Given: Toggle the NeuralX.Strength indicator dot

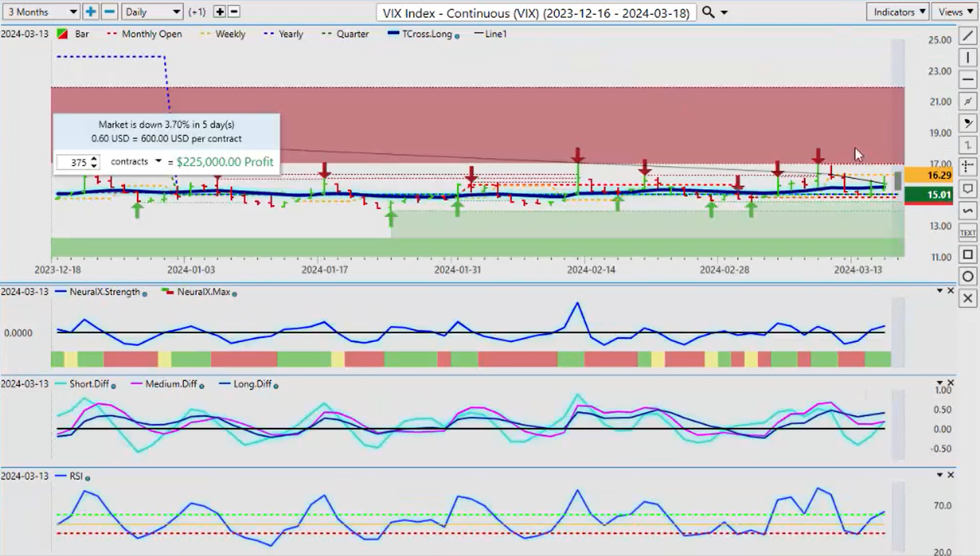Looking at the screenshot, I should point(144,293).
